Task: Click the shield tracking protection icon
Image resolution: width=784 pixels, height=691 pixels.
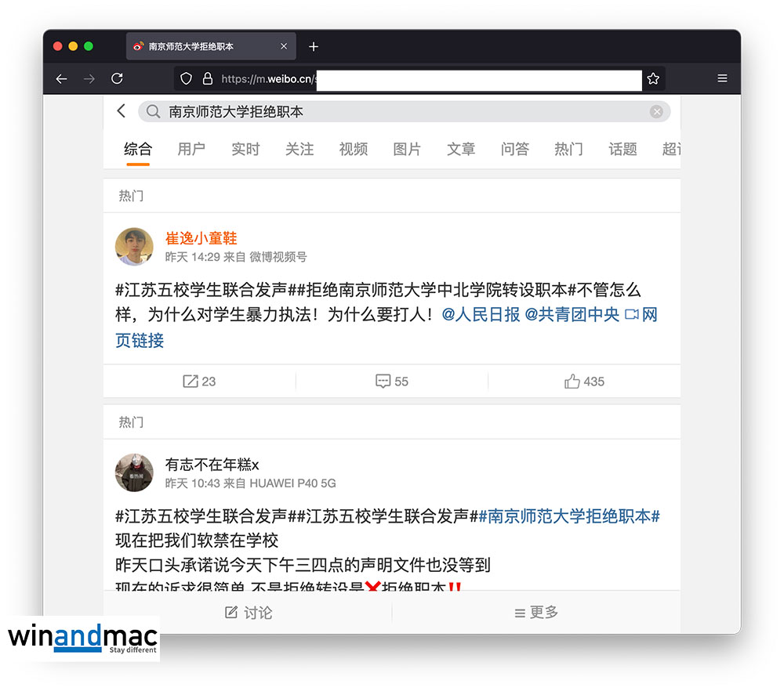Action: (187, 78)
